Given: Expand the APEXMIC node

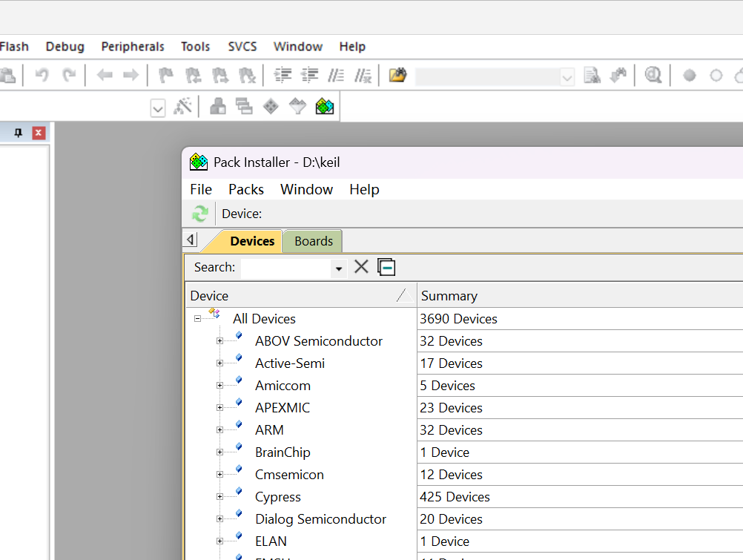Looking at the screenshot, I should 220,408.
